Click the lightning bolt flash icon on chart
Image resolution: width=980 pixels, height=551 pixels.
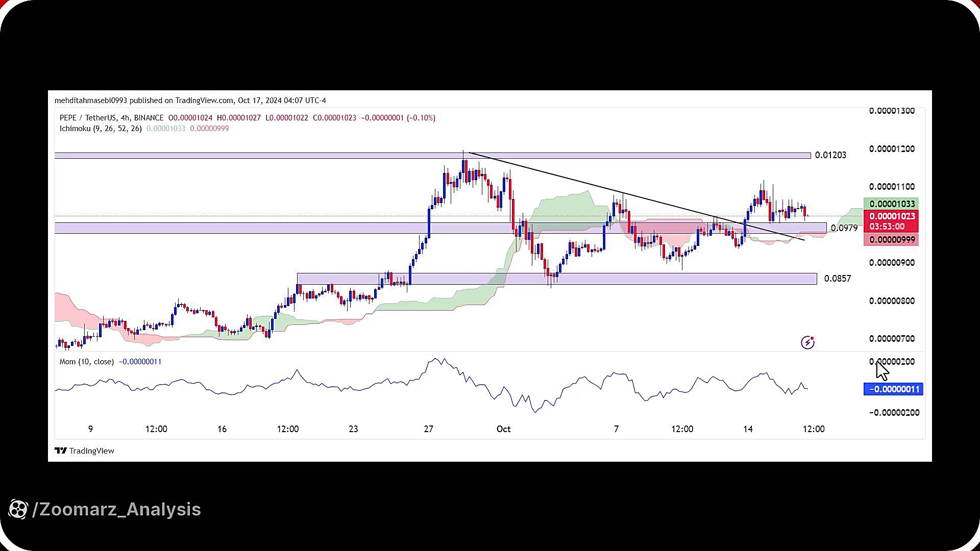click(807, 342)
